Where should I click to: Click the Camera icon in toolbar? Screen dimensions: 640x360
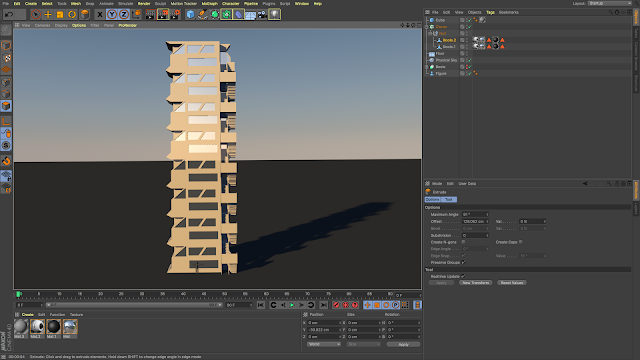(x=262, y=14)
